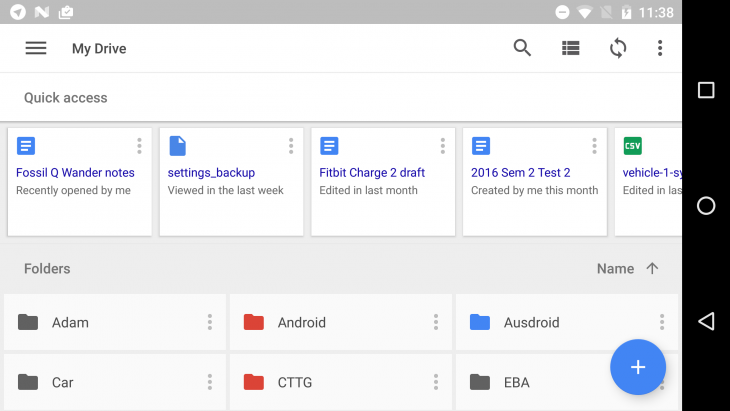Change the Name sort criterion
730x411 pixels.
[x=615, y=269]
